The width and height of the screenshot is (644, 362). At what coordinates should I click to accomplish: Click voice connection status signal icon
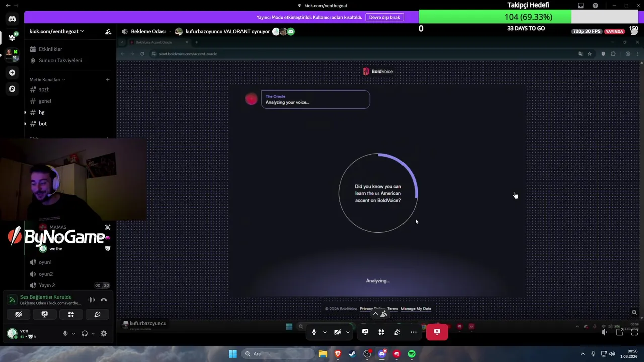tap(12, 300)
